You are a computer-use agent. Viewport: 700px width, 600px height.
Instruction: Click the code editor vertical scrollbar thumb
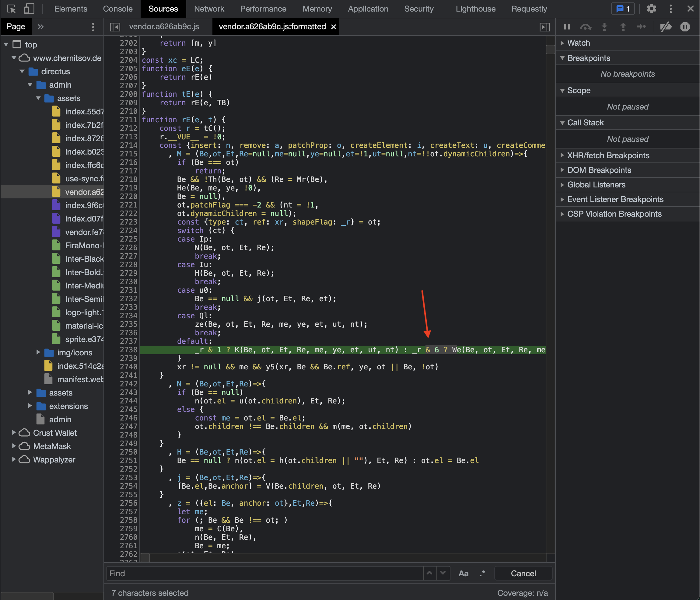550,50
